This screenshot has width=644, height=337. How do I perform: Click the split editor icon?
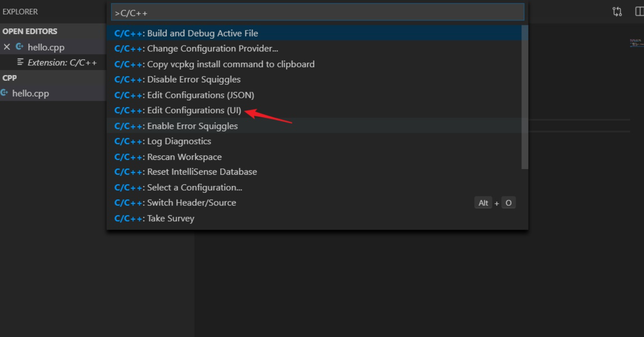pyautogui.click(x=639, y=12)
